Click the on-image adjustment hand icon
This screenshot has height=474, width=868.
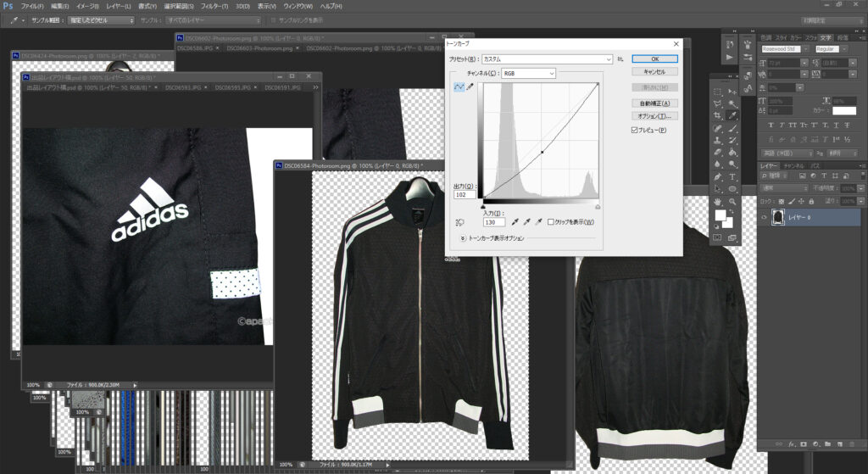pyautogui.click(x=459, y=222)
